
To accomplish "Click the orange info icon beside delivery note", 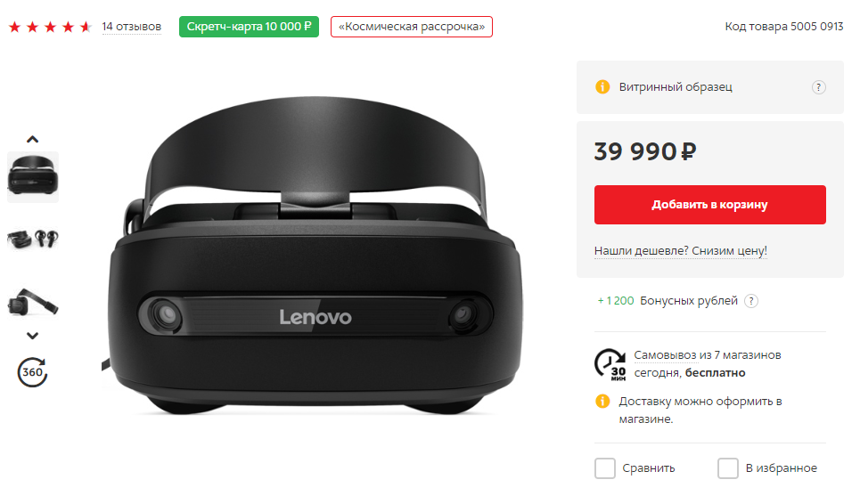I will [602, 402].
